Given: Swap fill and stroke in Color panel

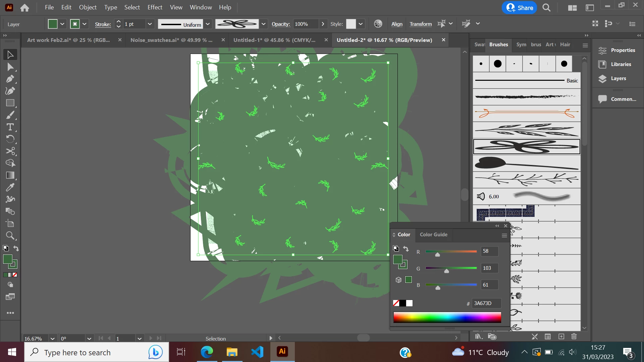Looking at the screenshot, I should point(406,249).
